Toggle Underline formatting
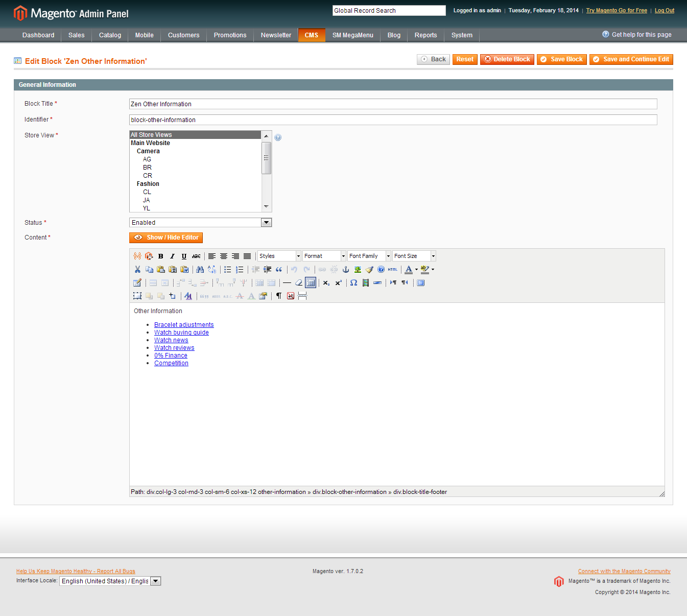 (184, 256)
